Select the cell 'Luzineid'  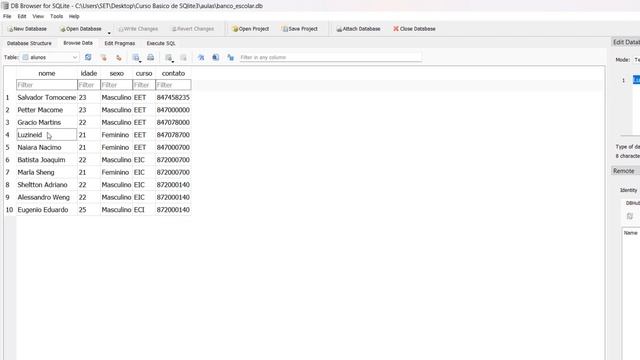[47, 135]
